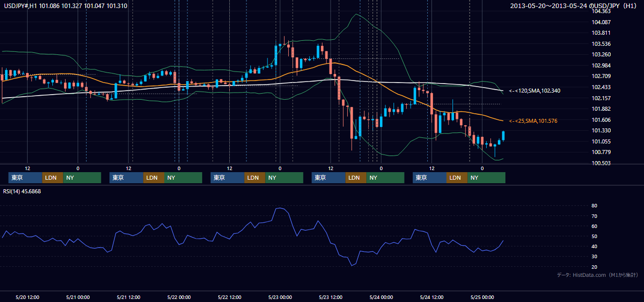Click the HistData.com data source credit

point(598,275)
